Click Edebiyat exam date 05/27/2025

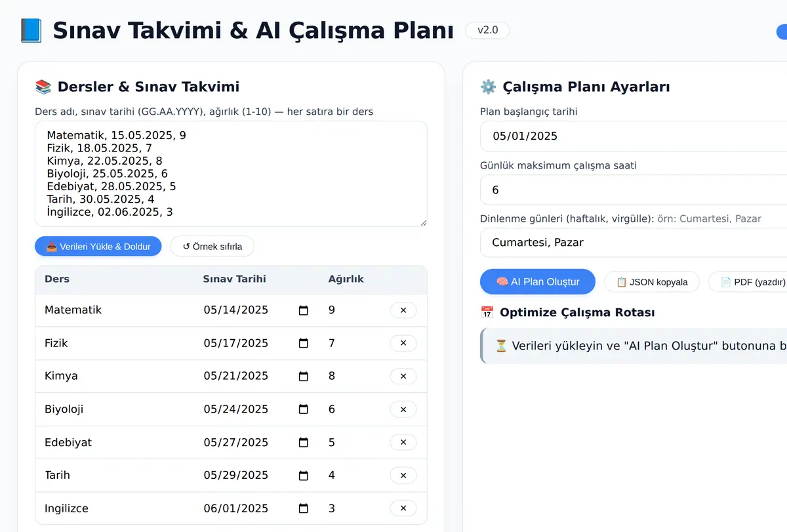[x=236, y=443]
